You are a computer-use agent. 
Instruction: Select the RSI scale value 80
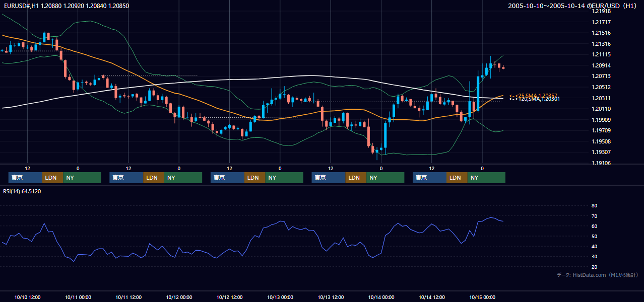[594, 206]
